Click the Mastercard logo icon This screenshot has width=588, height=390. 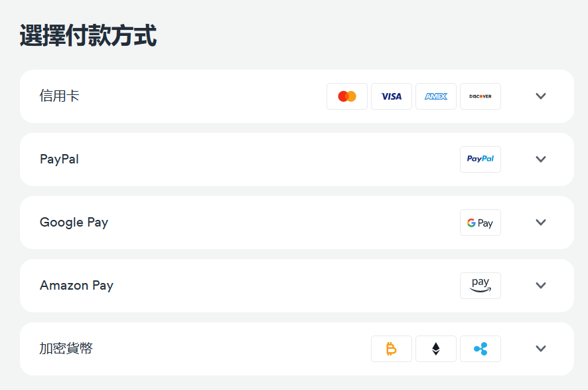click(x=347, y=96)
